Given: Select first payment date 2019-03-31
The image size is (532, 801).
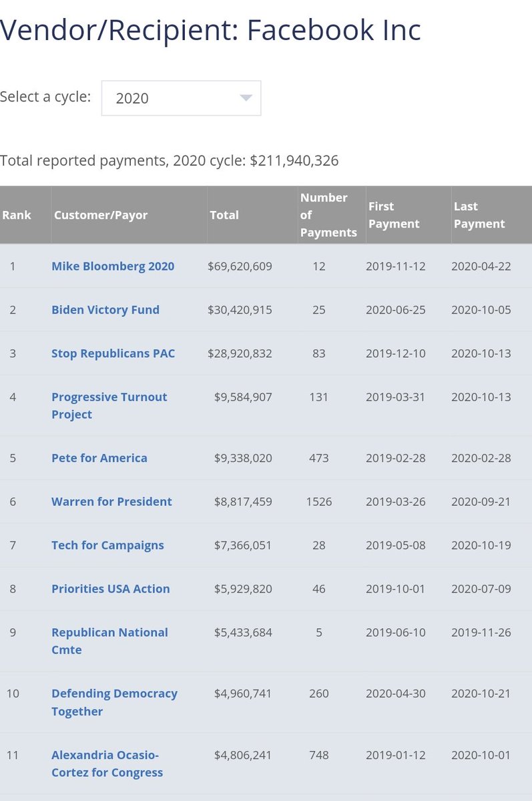Looking at the screenshot, I should 396,396.
